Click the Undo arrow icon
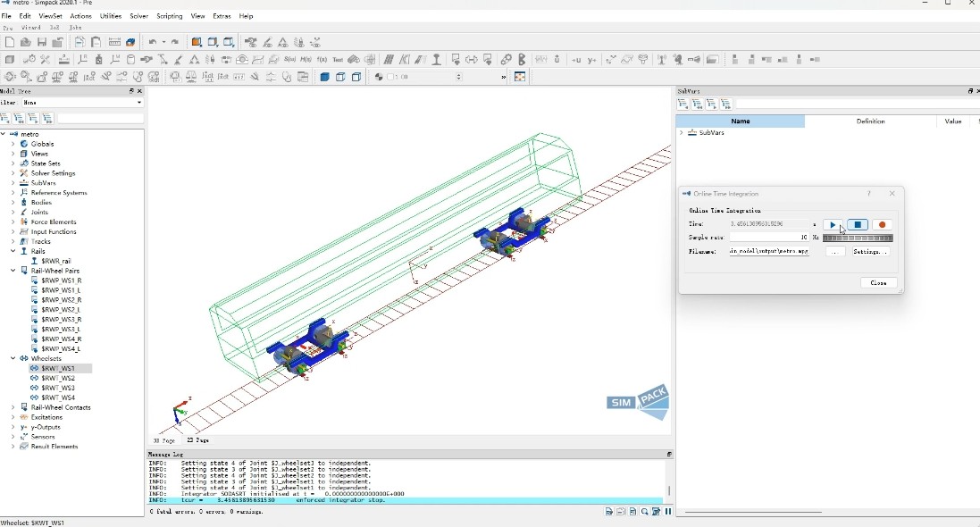Image resolution: width=980 pixels, height=527 pixels. [x=153, y=42]
